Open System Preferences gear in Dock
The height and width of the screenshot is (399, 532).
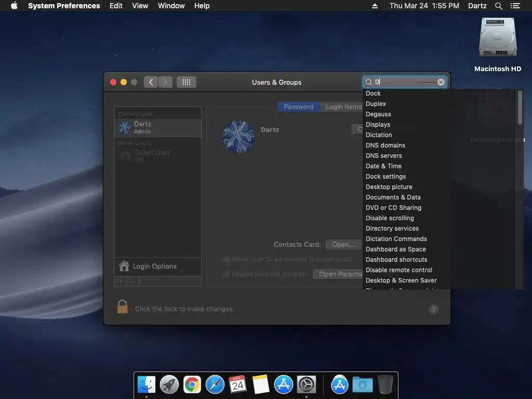(x=307, y=385)
